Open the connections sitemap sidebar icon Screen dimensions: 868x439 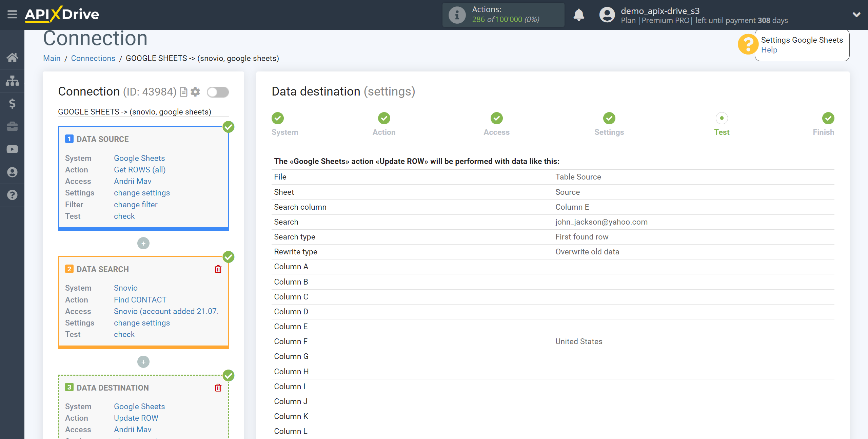[x=12, y=81]
